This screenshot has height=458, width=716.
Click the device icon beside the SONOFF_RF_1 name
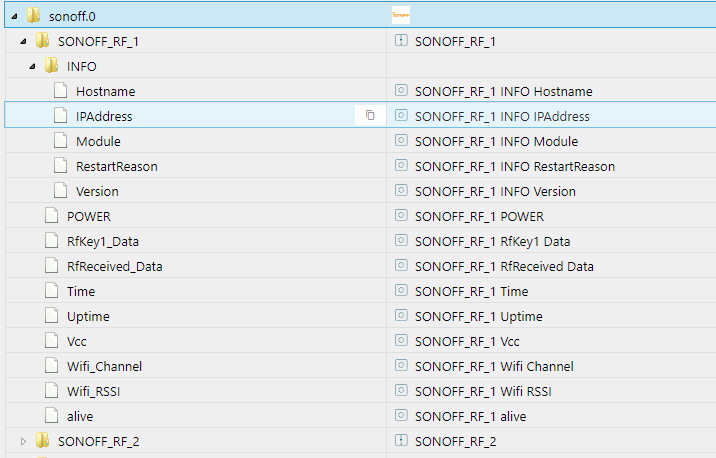click(401, 41)
